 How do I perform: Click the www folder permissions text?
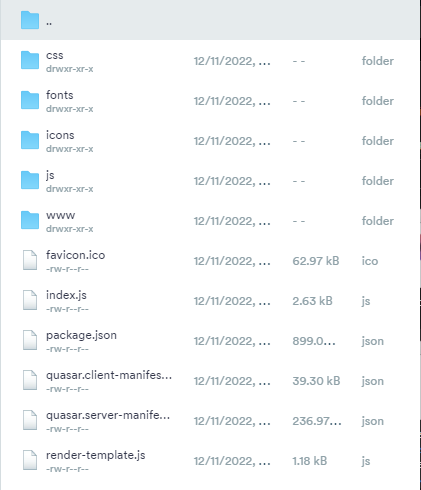[x=70, y=229]
